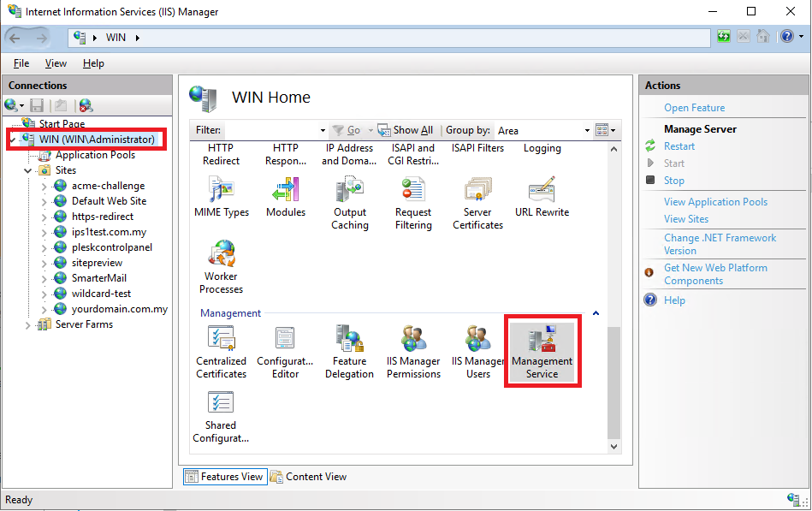The image size is (812, 511).
Task: Open the Management Service feature icon
Action: (542, 352)
